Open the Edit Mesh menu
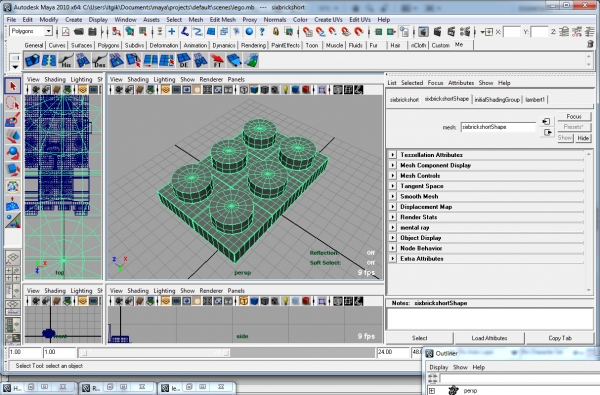The height and width of the screenshot is (395, 600). pos(222,20)
